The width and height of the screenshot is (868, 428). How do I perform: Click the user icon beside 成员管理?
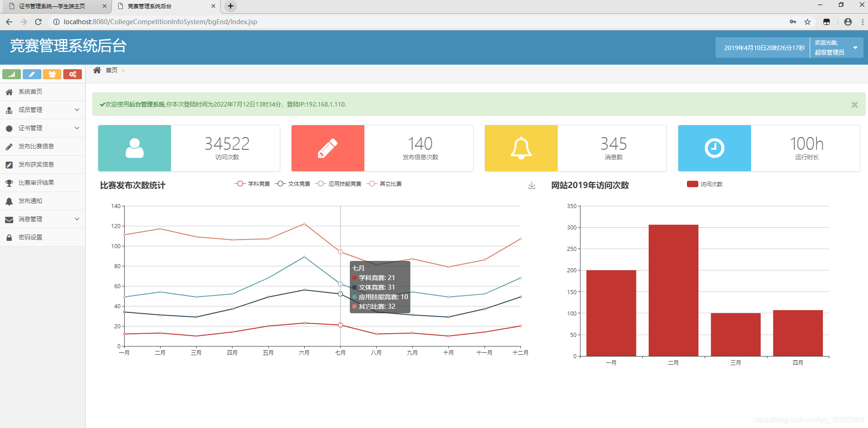point(9,110)
